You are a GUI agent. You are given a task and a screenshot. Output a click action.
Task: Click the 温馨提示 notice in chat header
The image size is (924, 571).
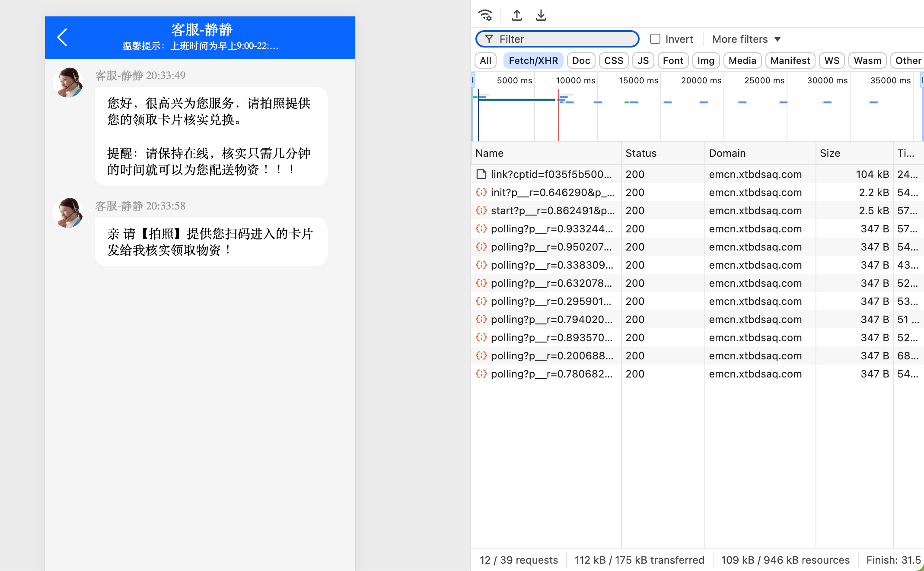201,46
